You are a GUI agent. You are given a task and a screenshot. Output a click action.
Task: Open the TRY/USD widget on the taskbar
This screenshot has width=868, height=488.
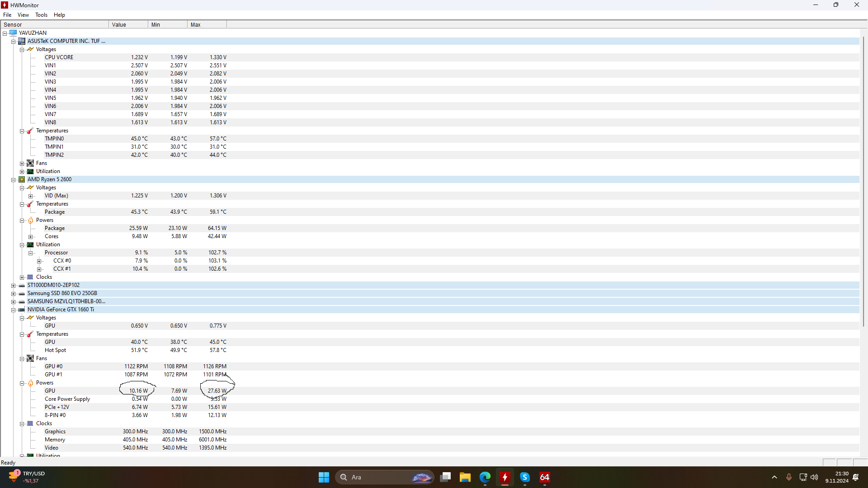coord(28,477)
